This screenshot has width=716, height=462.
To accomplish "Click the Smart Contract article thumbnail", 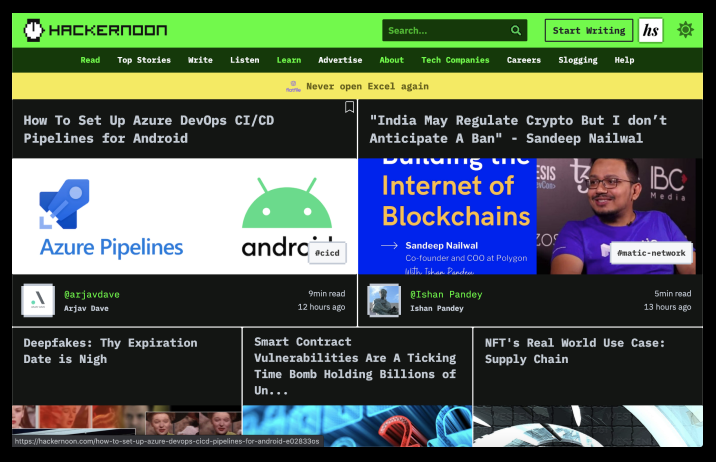I will [x=358, y=426].
